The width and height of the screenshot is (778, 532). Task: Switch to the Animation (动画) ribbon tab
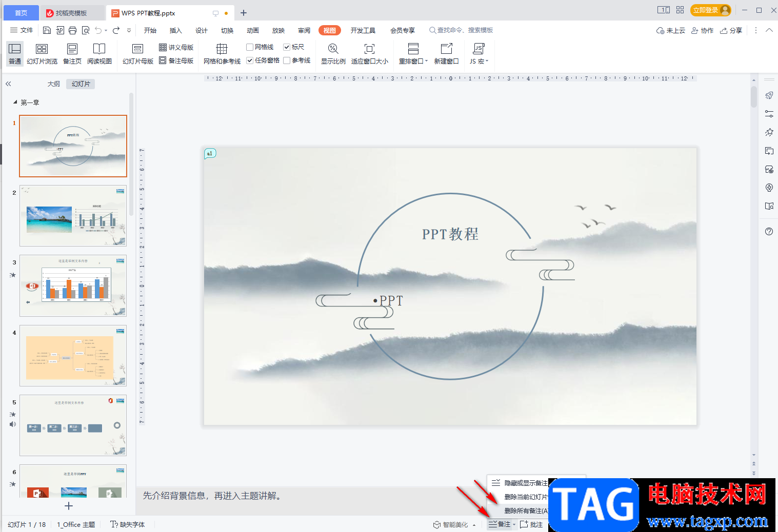click(253, 30)
